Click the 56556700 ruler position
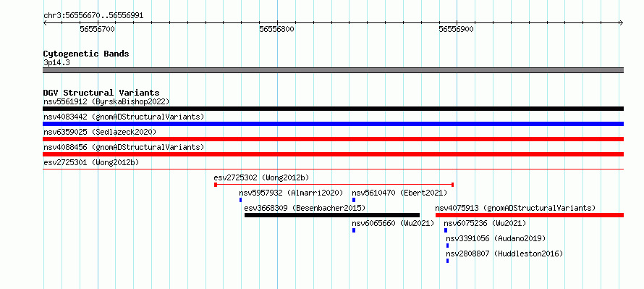Image resolution: width=644 pixels, height=289 pixels. 98,29
